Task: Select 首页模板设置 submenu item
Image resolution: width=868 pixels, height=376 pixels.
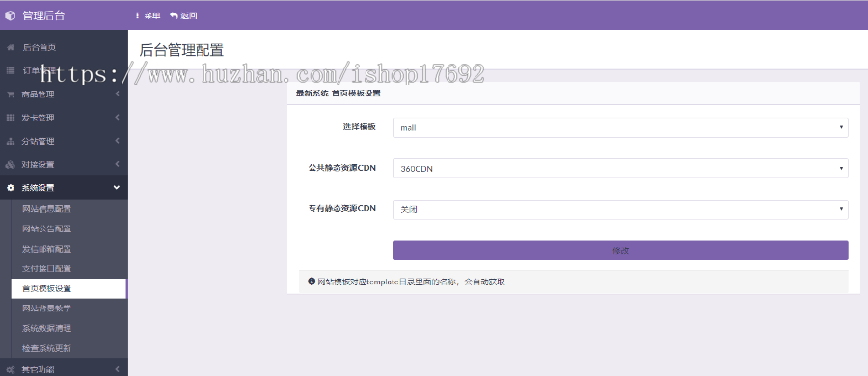Action: click(x=69, y=288)
